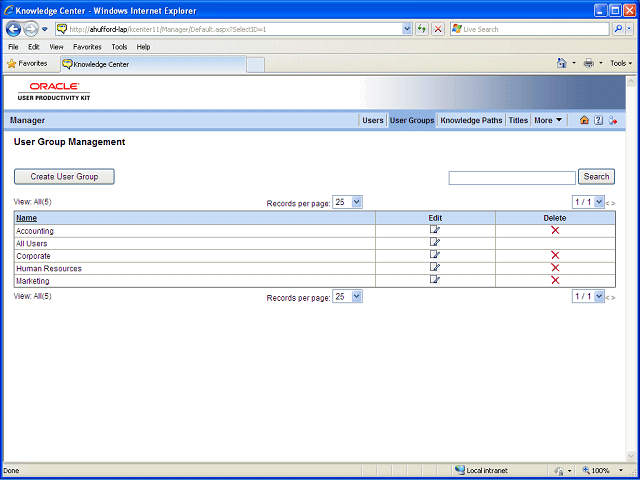Viewport: 640px width, 480px height.
Task: Expand Live Search options arrow
Action: point(630,29)
